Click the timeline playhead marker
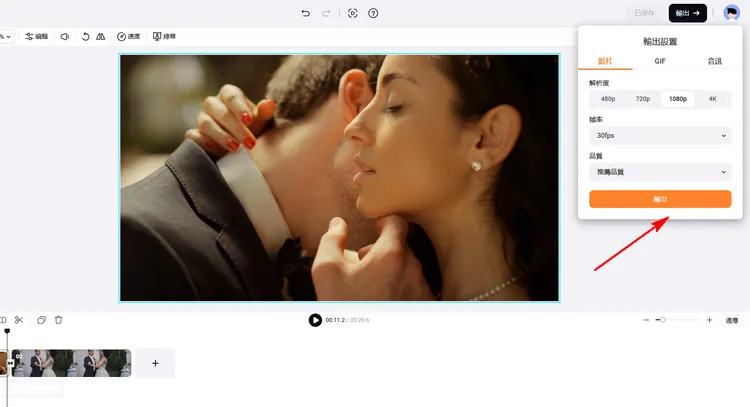 pos(7,331)
